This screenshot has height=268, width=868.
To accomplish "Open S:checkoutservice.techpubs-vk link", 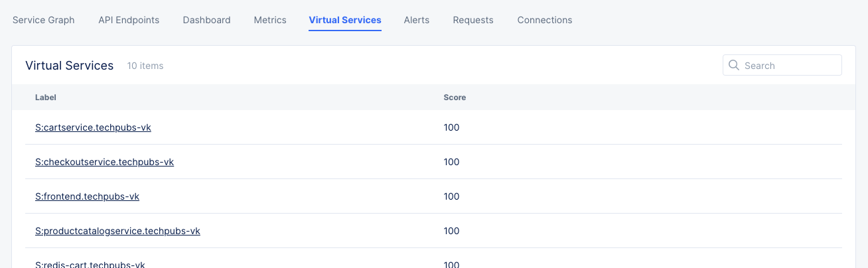I will (x=104, y=162).
